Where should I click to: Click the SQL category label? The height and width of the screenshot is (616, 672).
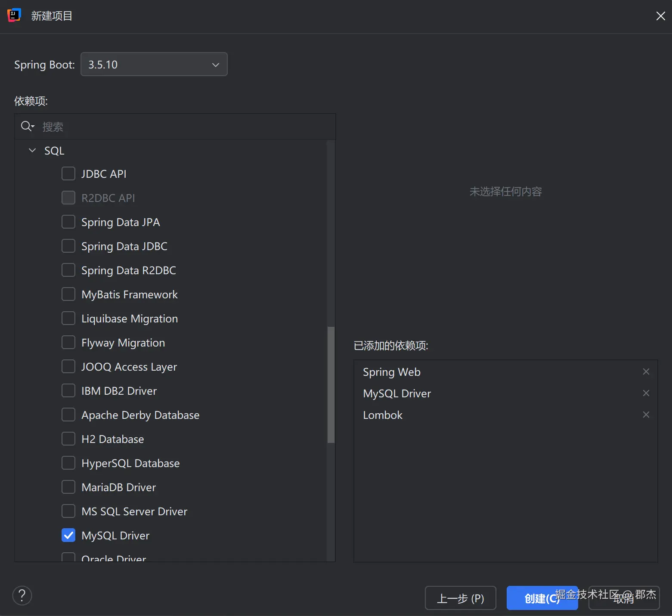coord(54,151)
